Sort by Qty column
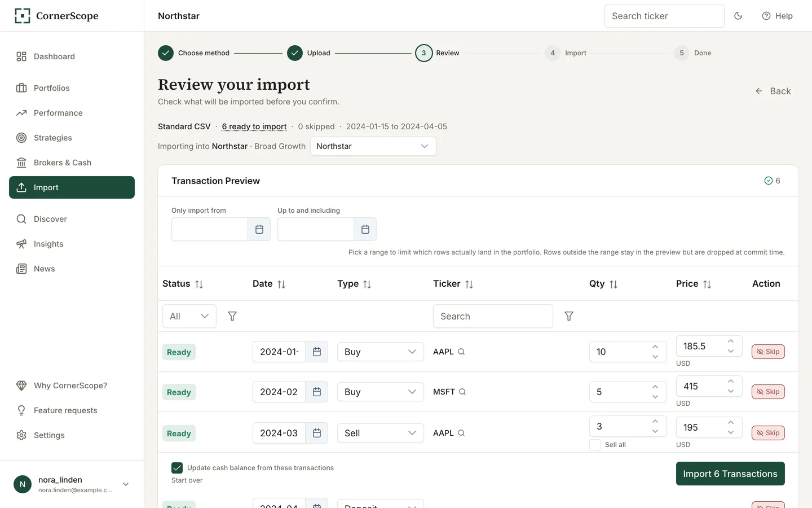This screenshot has height=508, width=812. click(x=614, y=284)
